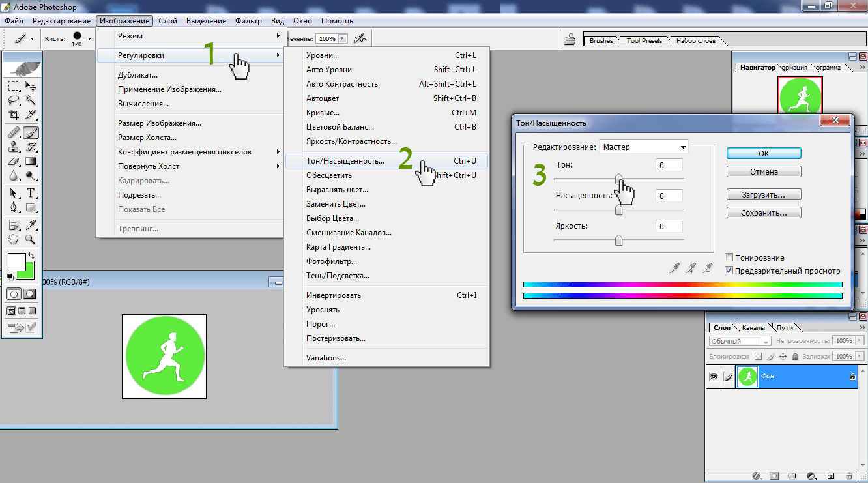Viewport: 868px width, 483px height.
Task: Switch to the Пути tab
Action: (785, 328)
